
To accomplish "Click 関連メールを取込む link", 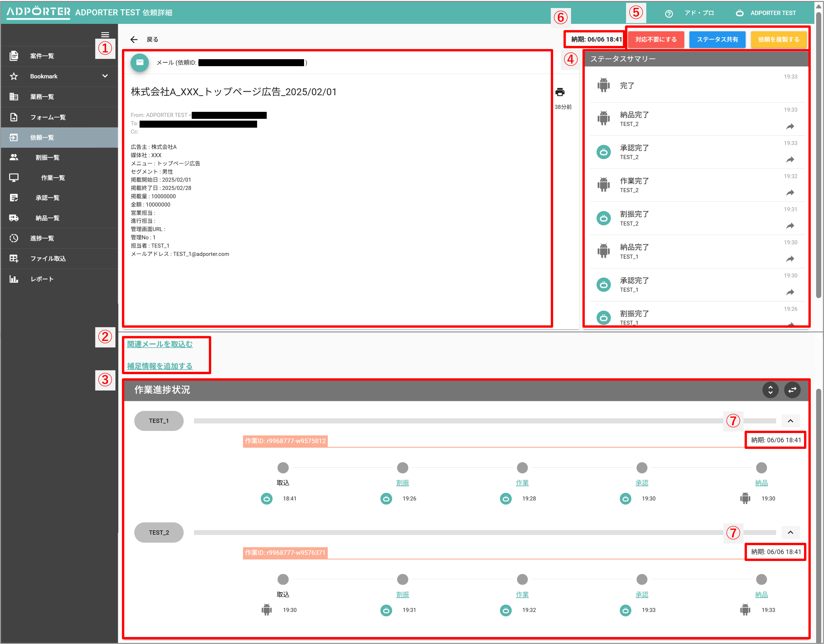I will coord(160,344).
